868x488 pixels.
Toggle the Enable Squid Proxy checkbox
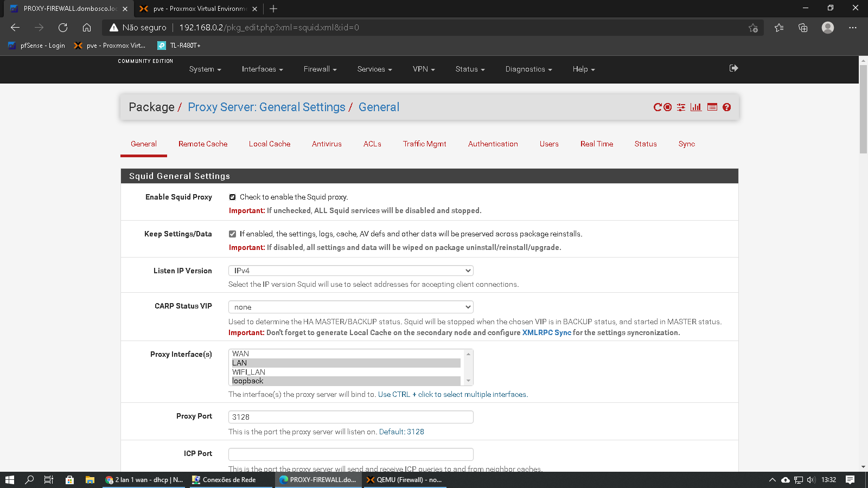(x=232, y=197)
